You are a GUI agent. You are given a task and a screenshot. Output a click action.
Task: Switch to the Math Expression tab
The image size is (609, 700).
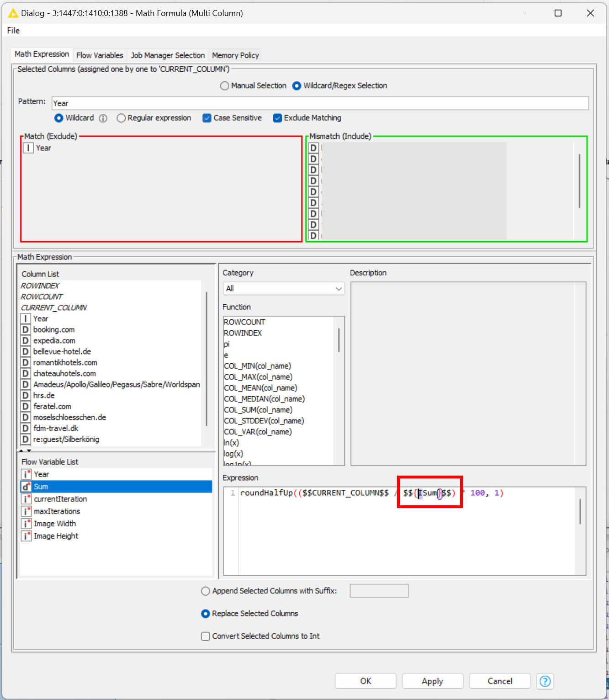(42, 54)
